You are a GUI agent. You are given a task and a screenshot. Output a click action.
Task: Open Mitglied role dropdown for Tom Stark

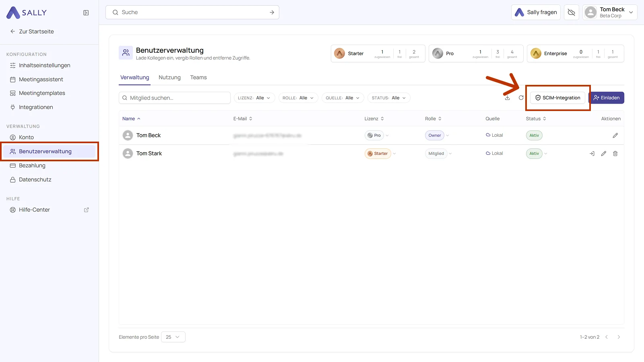pyautogui.click(x=439, y=154)
